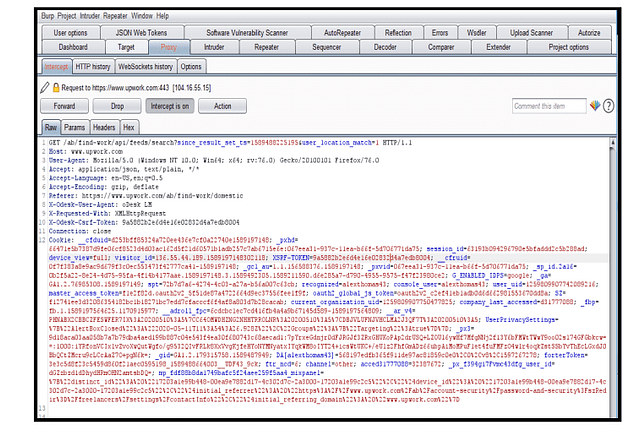
Task: Drop the intercepted request
Action: 117,106
